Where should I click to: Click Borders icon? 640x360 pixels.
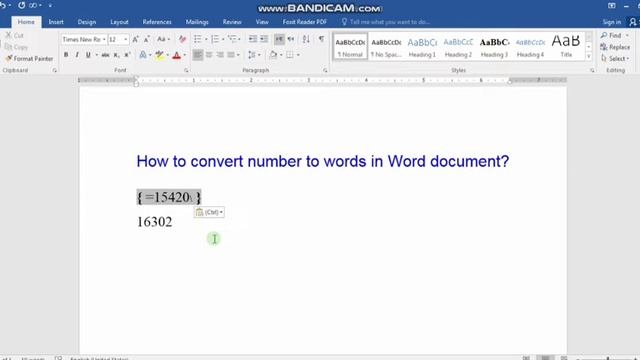(290, 55)
